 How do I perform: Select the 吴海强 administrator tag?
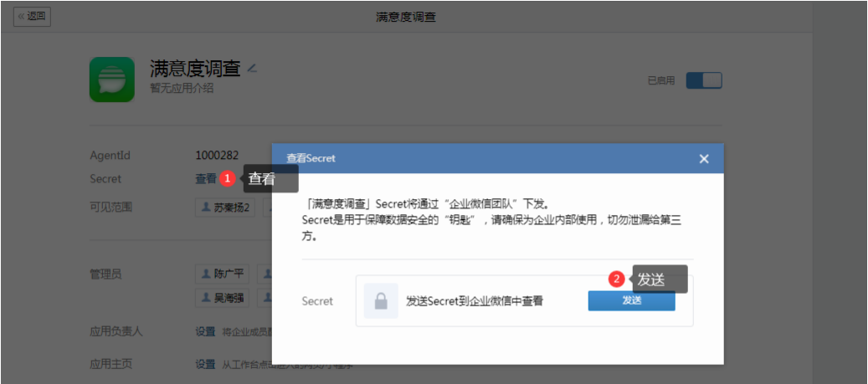click(225, 297)
